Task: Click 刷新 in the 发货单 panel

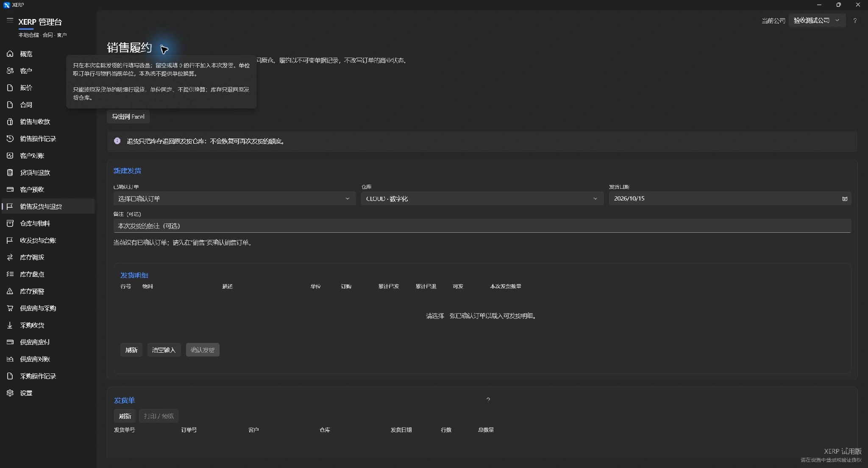Action: pos(125,416)
